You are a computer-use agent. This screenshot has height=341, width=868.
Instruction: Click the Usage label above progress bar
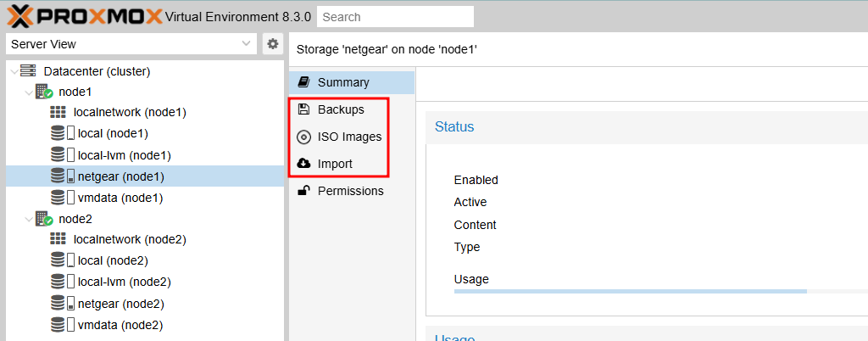pos(471,280)
